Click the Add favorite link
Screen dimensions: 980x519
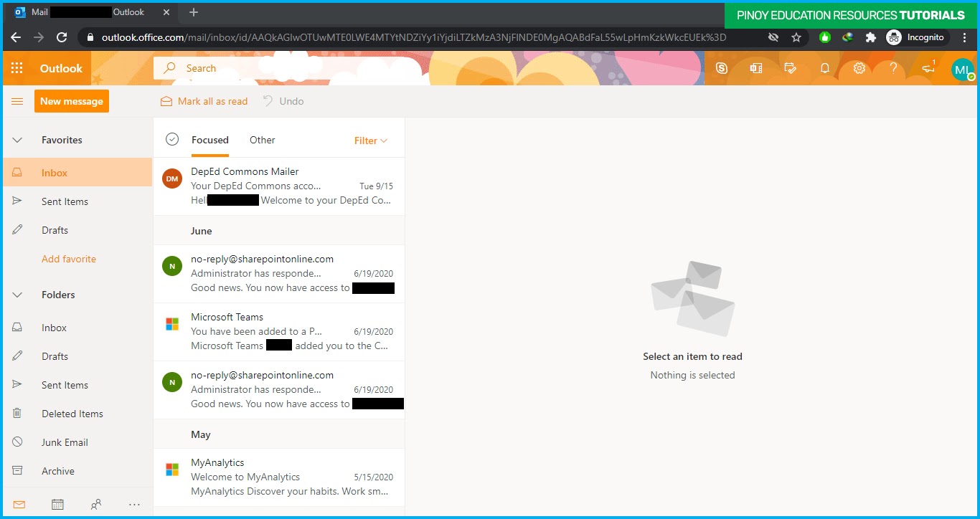(x=69, y=259)
